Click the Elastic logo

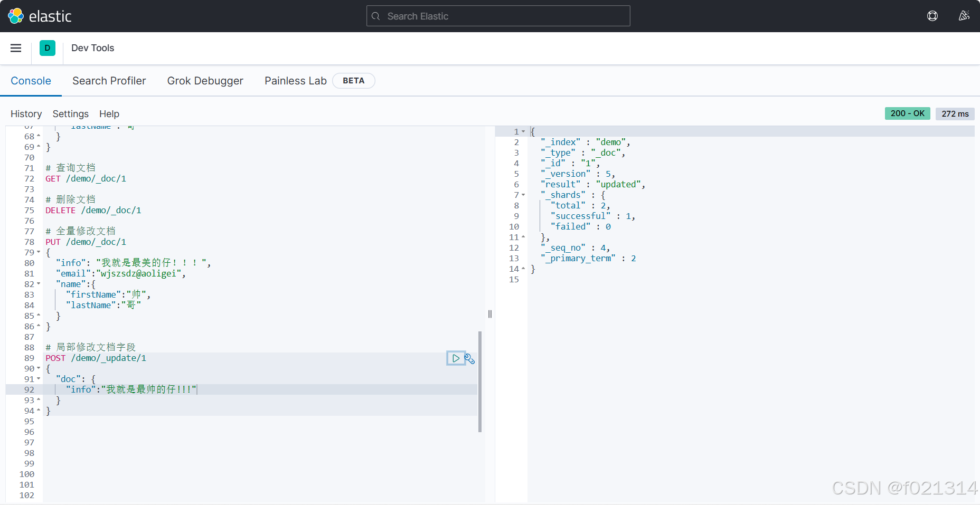40,16
